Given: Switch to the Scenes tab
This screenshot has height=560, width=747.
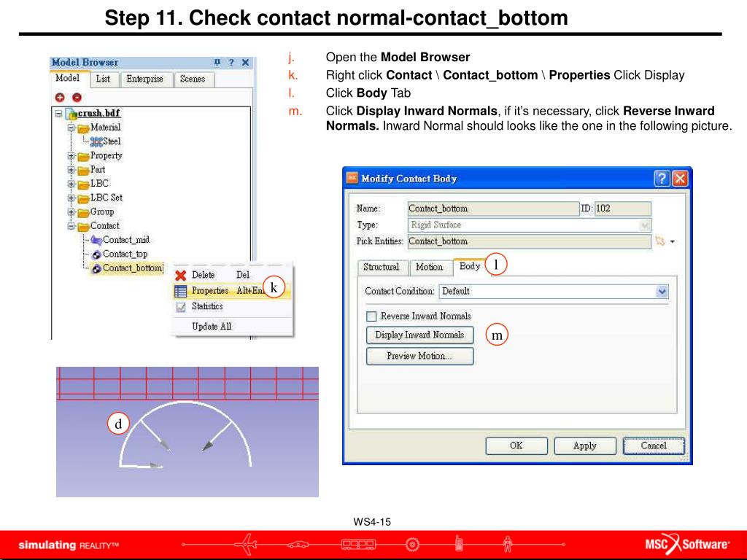Looking at the screenshot, I should 193,79.
